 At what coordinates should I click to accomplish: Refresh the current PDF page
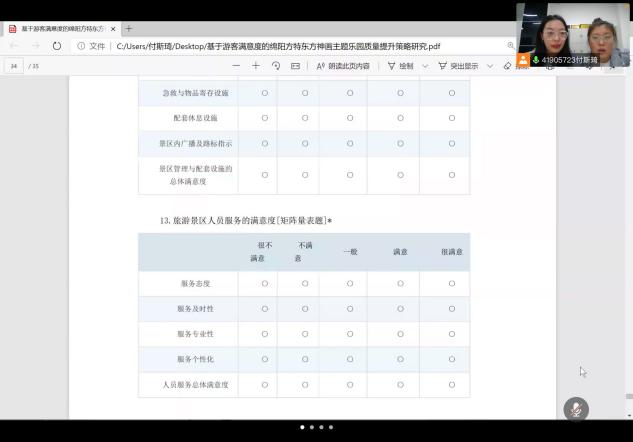57,46
